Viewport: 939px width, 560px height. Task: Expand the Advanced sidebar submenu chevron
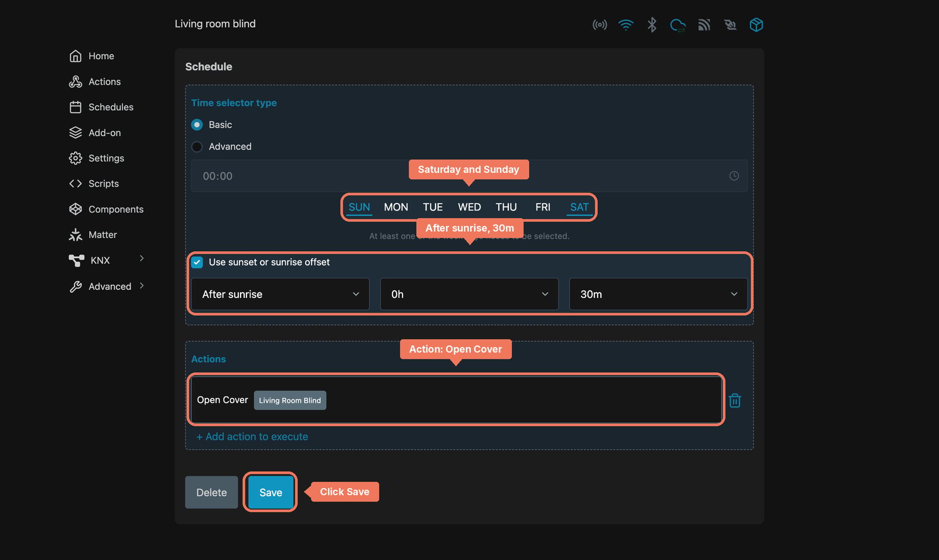(x=141, y=286)
